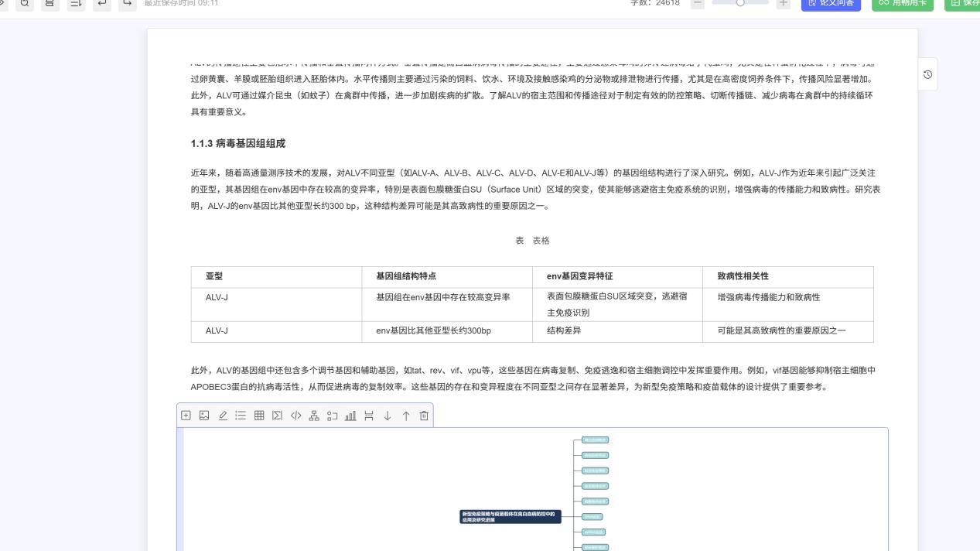Click the plus button to increase zoom
The image size is (980, 551).
coord(783,3)
